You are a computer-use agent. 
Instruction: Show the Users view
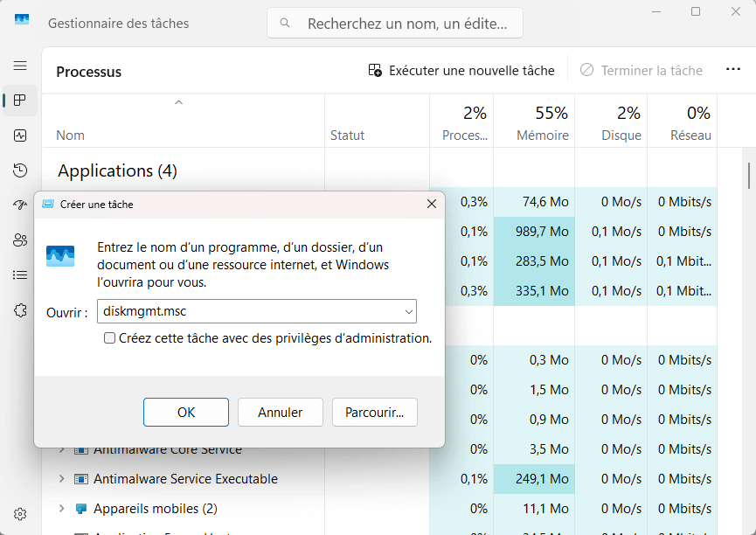pyautogui.click(x=19, y=240)
